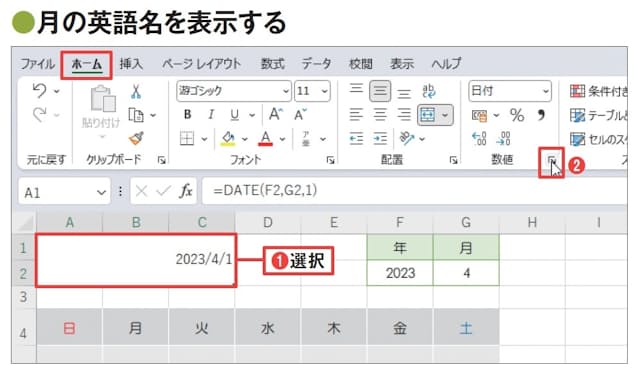
Task: Apply comma style
Action: (541, 115)
